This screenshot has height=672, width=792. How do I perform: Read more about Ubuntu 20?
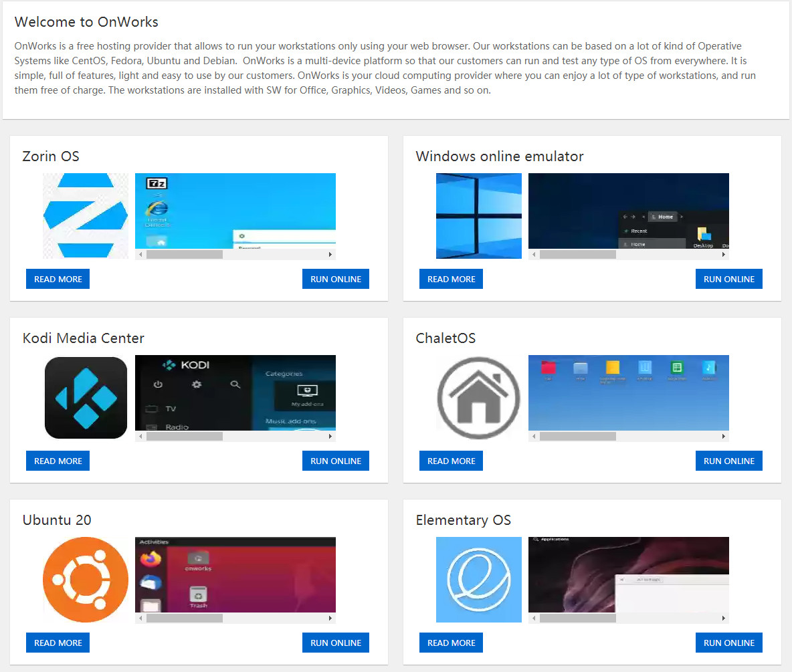(58, 642)
